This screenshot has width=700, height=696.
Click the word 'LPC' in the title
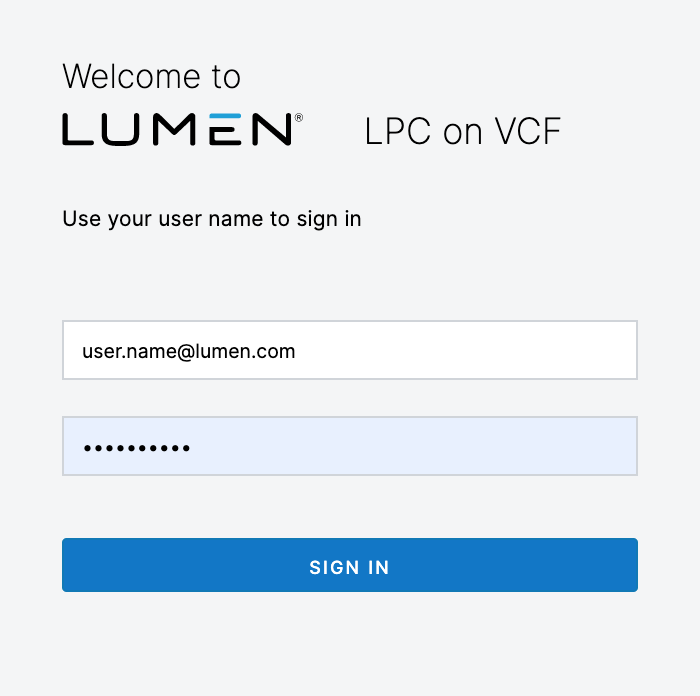pos(397,131)
